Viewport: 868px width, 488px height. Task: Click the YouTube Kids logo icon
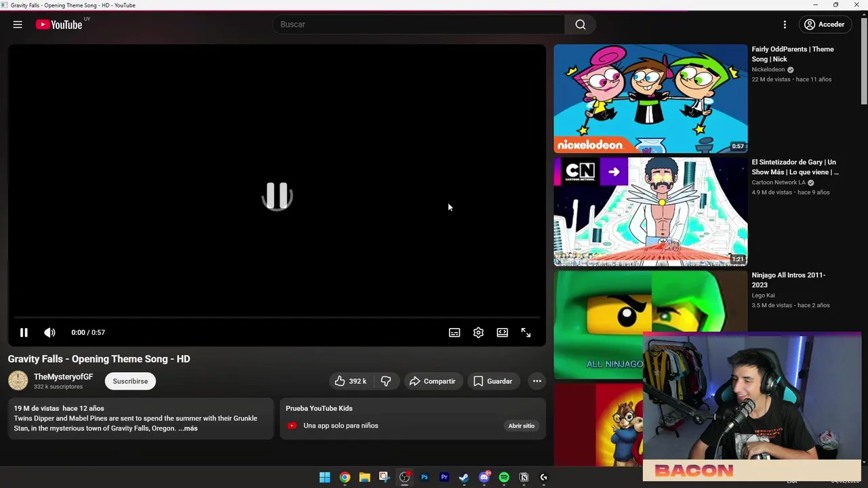point(292,426)
